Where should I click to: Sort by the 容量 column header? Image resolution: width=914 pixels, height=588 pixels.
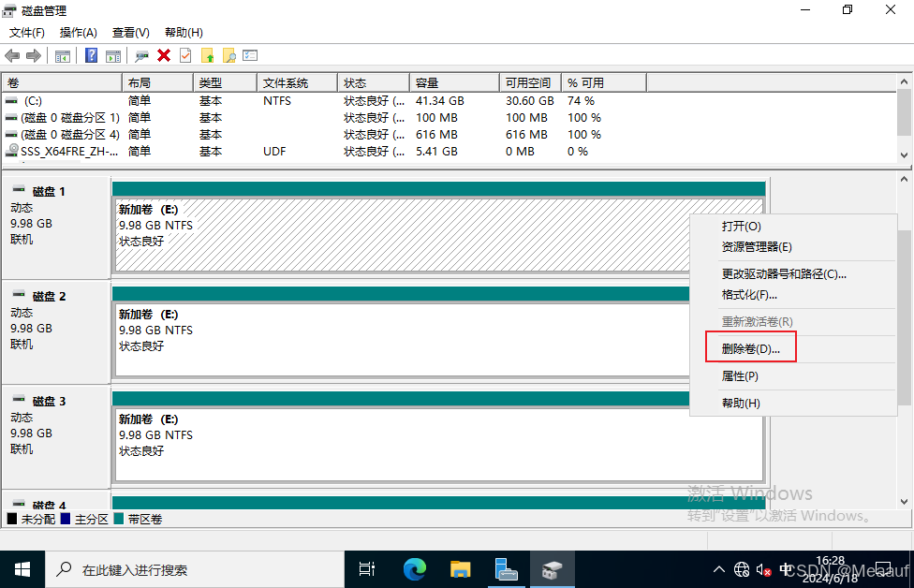455,82
